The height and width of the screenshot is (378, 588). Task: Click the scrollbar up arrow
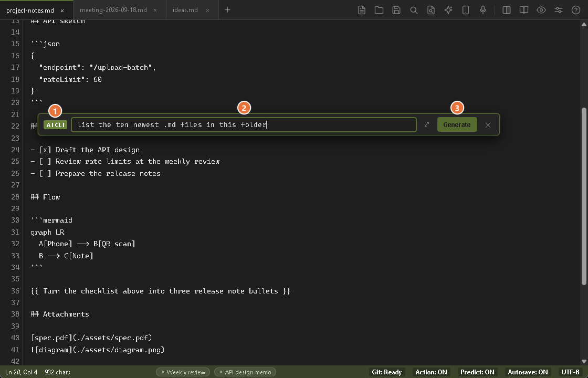click(x=584, y=25)
